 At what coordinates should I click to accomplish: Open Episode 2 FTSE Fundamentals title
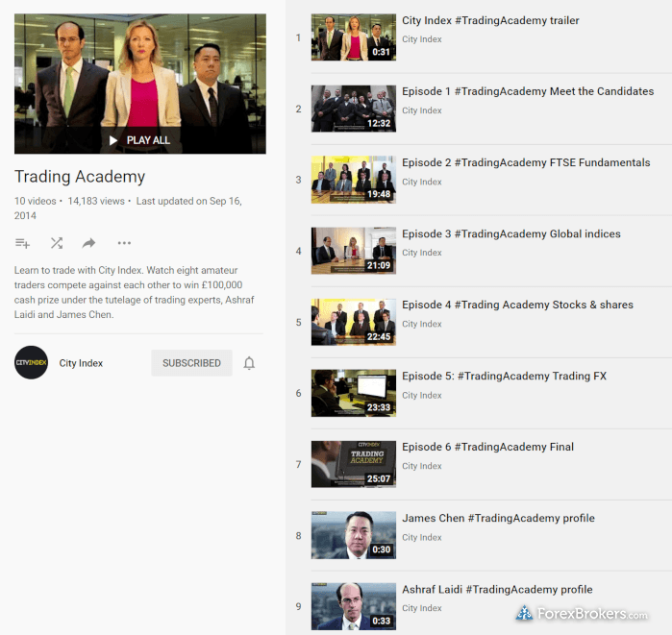[x=526, y=162]
